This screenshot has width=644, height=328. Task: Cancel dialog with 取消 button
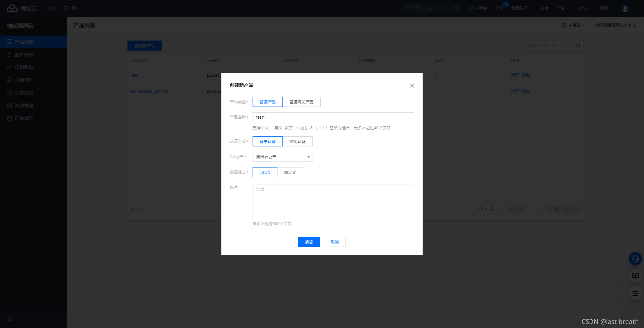335,242
